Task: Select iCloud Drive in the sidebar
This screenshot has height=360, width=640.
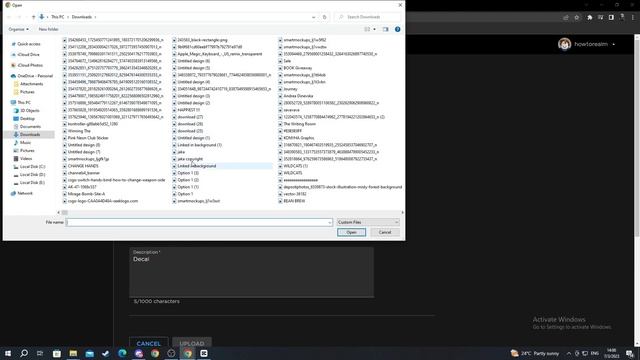Action: (29, 54)
